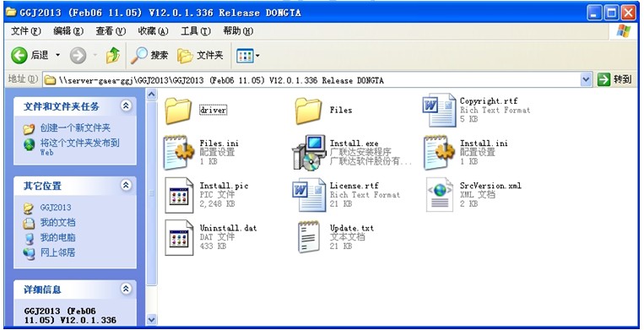Screen dimensions: 644x330
Task: Expand the address bar dropdown
Action: coord(586,79)
